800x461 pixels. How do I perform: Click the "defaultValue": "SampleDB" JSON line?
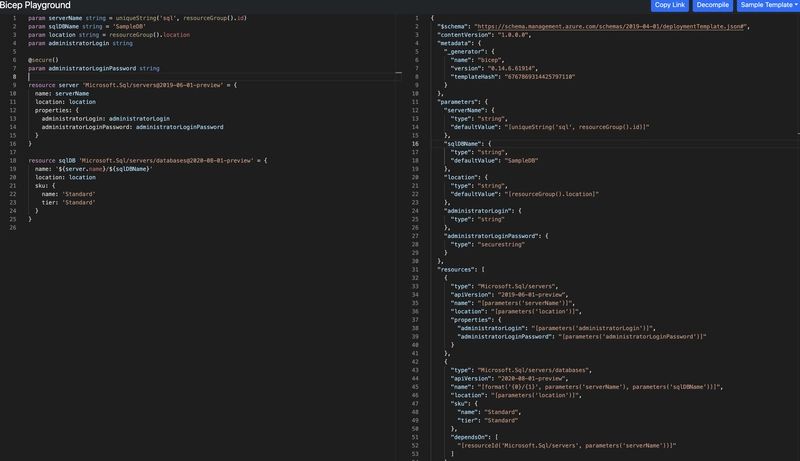[x=494, y=161]
